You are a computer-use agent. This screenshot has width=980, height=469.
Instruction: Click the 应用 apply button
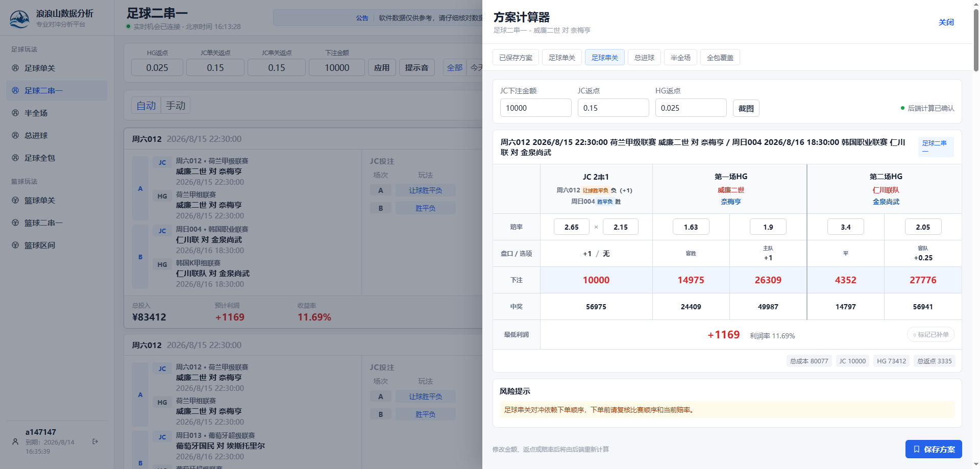(x=382, y=67)
